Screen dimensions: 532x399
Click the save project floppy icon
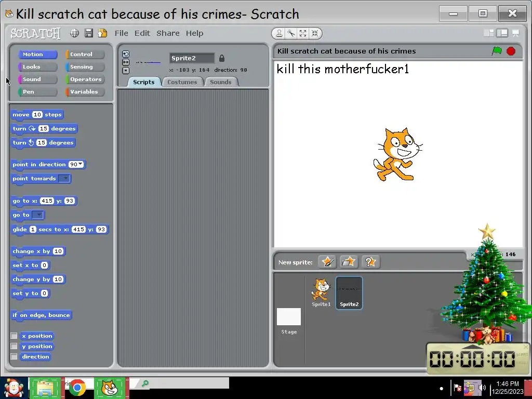pyautogui.click(x=88, y=33)
